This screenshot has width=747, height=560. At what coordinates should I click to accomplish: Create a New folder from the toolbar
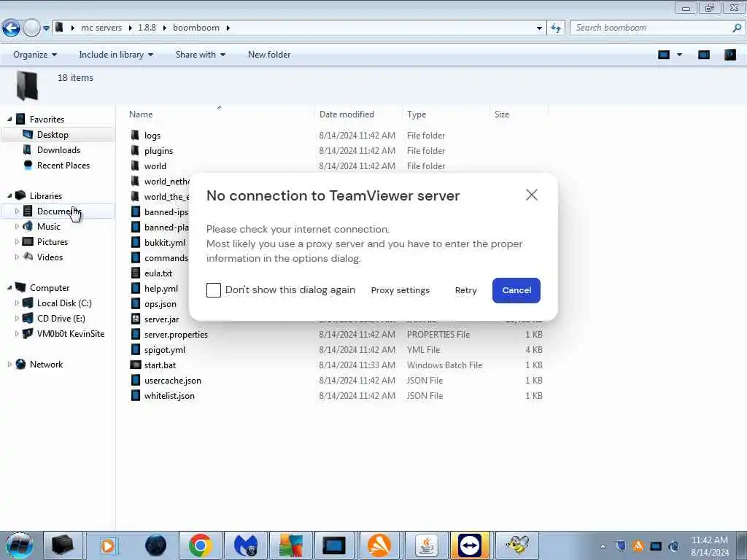(x=269, y=55)
